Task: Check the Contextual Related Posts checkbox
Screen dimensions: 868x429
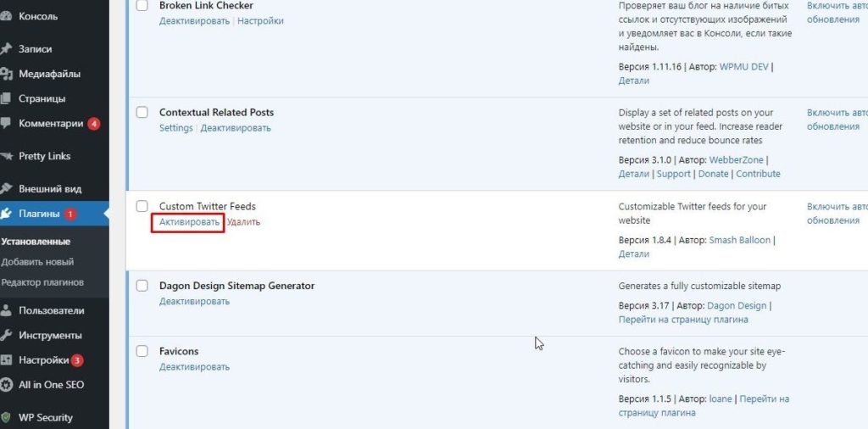Action: tap(142, 113)
